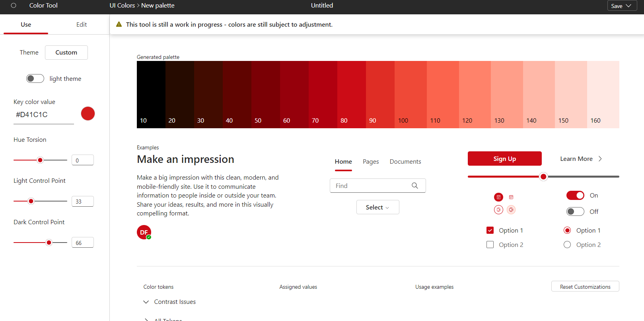The image size is (644, 321).
Task: Click the Hue Torsion slider handle
Action: click(x=40, y=160)
